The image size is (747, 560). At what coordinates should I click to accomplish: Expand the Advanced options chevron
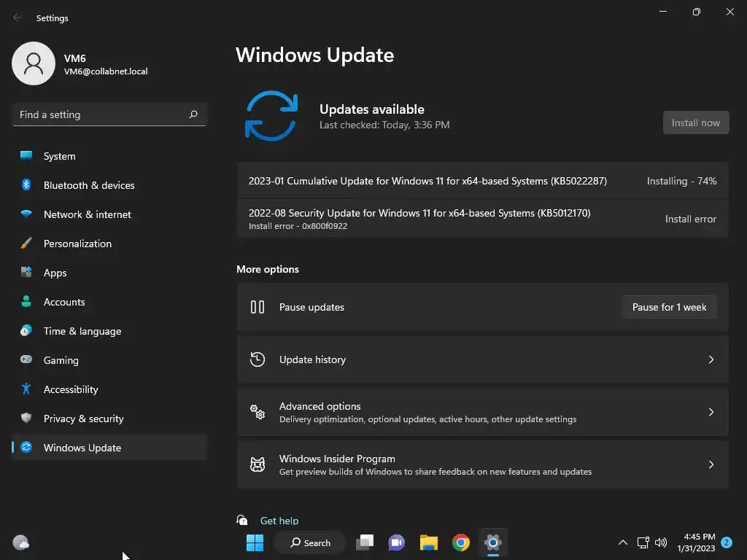pos(711,412)
